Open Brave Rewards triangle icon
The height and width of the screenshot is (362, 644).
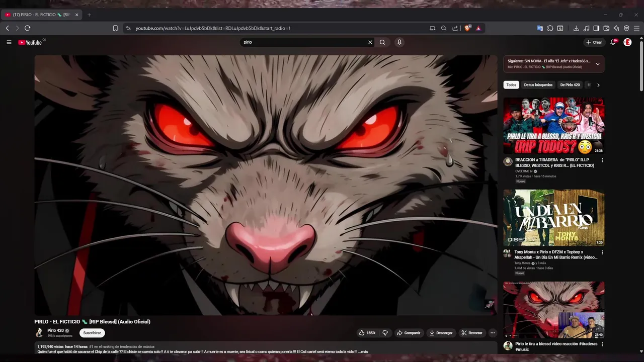pos(478,28)
